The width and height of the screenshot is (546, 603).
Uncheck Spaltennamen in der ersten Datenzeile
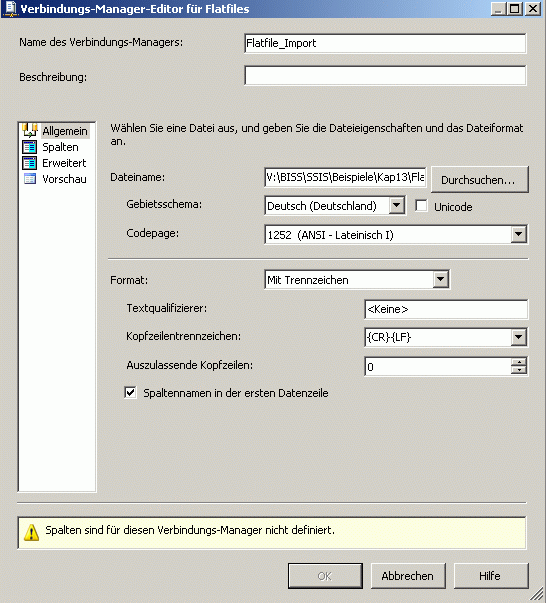pos(130,393)
